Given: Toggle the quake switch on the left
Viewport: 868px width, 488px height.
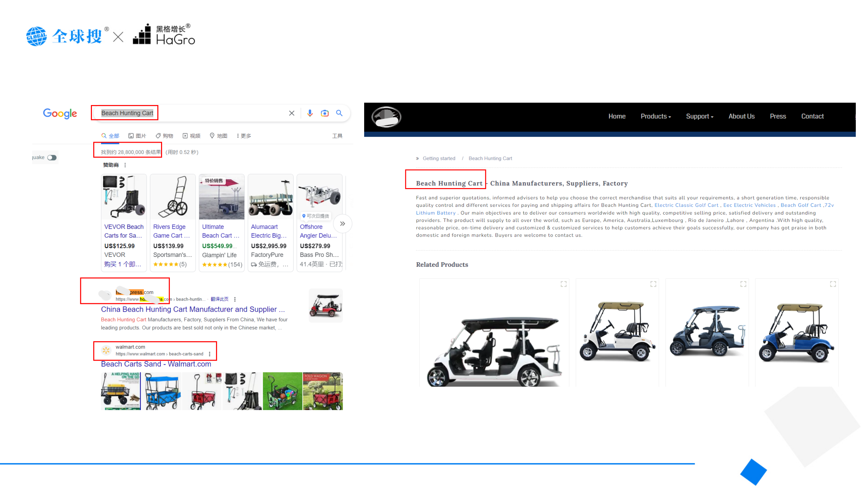Looking at the screenshot, I should point(52,158).
